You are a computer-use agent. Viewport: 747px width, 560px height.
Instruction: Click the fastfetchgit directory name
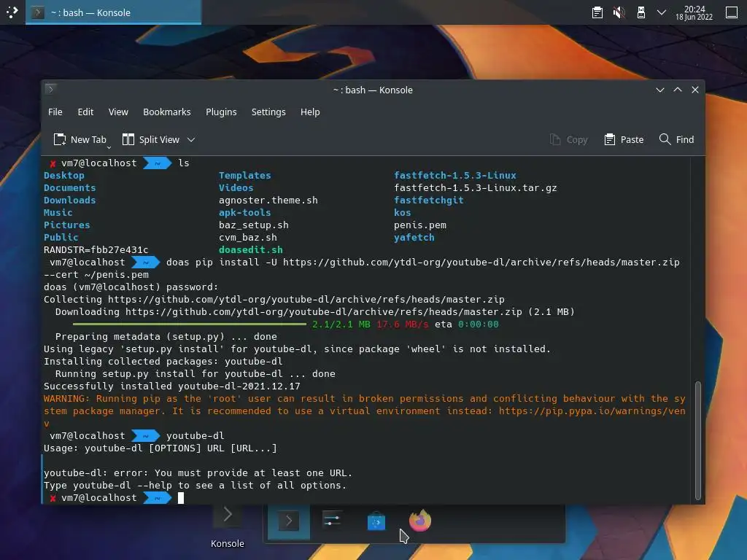(429, 200)
